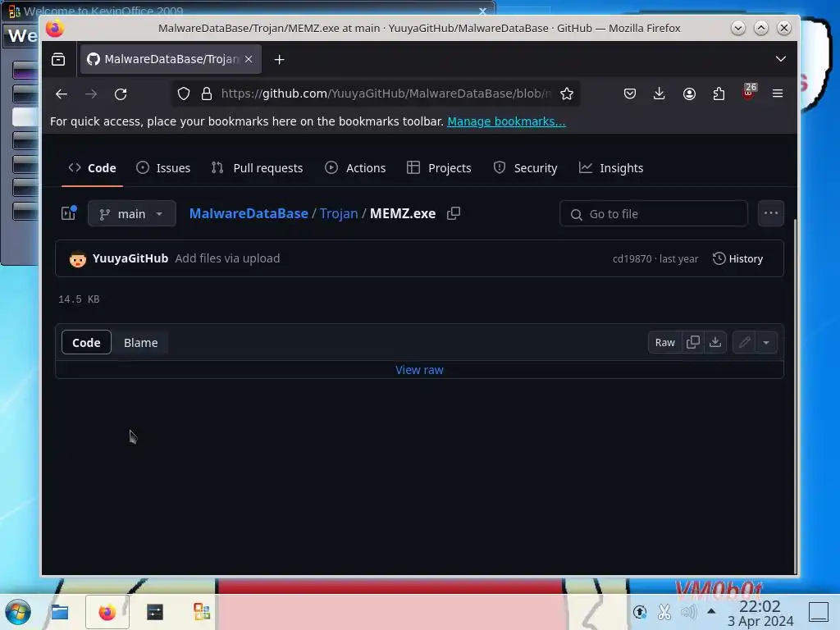Click the Firefox taskbar icon
Viewport: 840px width, 630px height.
(107, 612)
